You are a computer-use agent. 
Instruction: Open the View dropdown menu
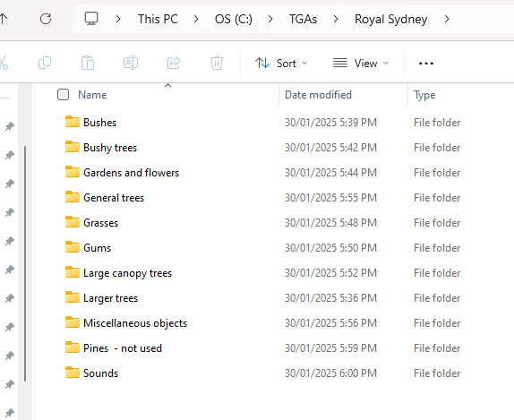361,63
